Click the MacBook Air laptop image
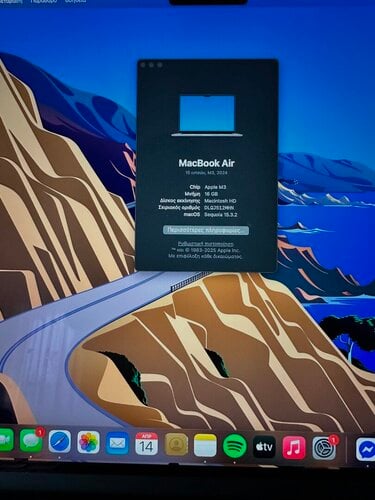 click(x=207, y=116)
